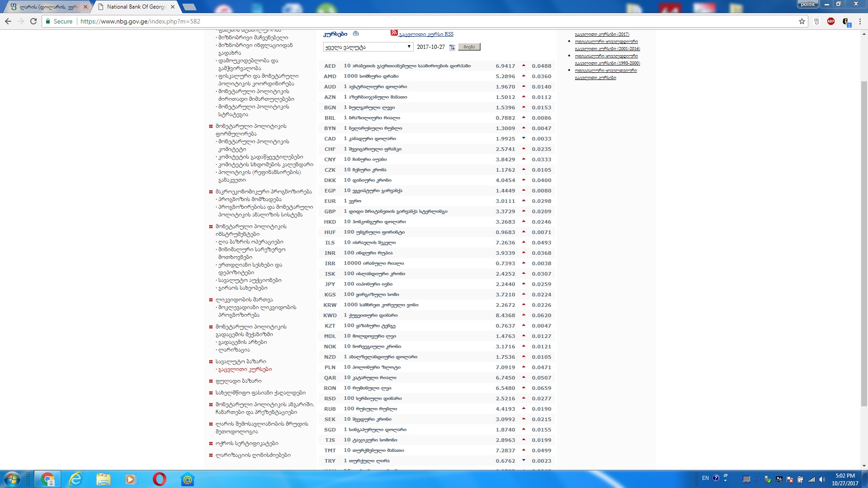Open the RSS feed icon

pyautogui.click(x=394, y=33)
